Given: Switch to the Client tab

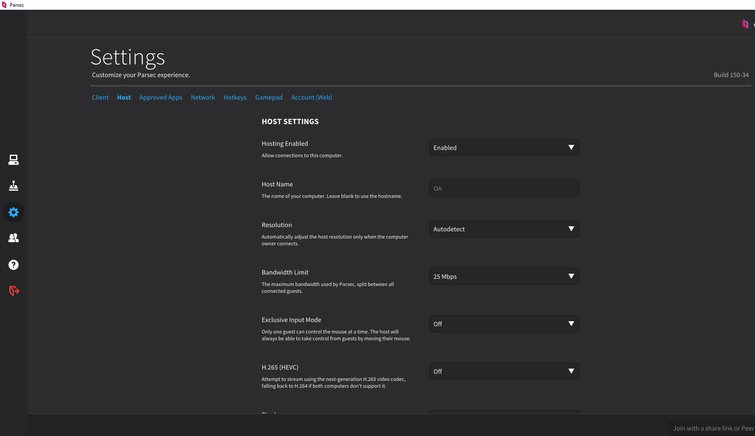Looking at the screenshot, I should (x=100, y=97).
